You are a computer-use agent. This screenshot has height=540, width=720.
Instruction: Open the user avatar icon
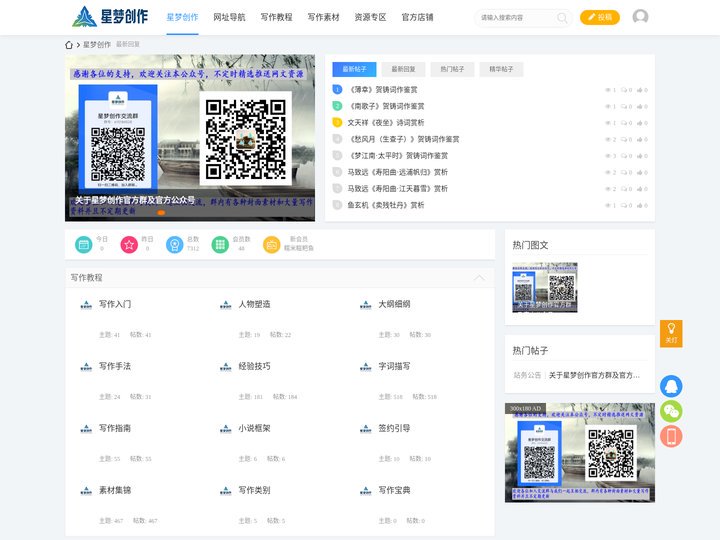pyautogui.click(x=640, y=17)
